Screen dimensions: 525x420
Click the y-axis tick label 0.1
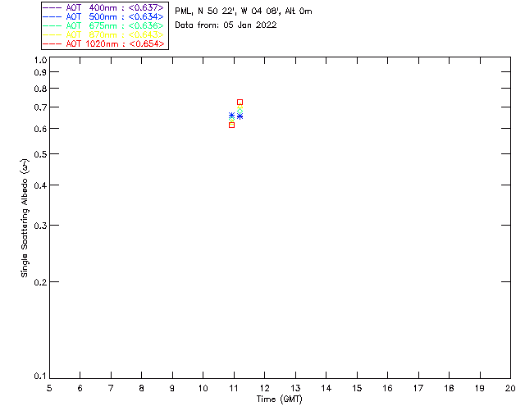(40, 377)
